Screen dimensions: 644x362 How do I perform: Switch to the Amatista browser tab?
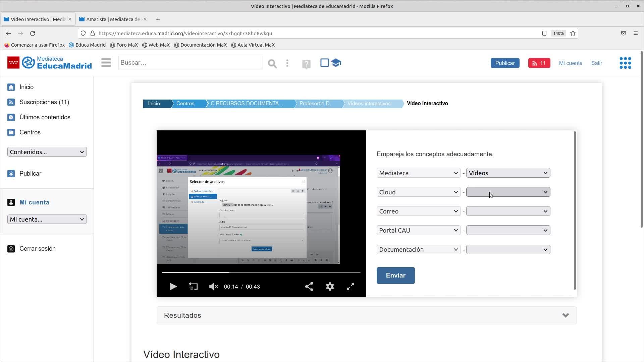(x=112, y=19)
